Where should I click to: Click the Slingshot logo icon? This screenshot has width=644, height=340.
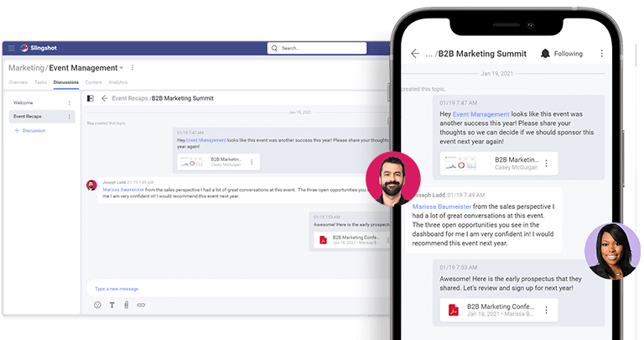click(x=24, y=48)
